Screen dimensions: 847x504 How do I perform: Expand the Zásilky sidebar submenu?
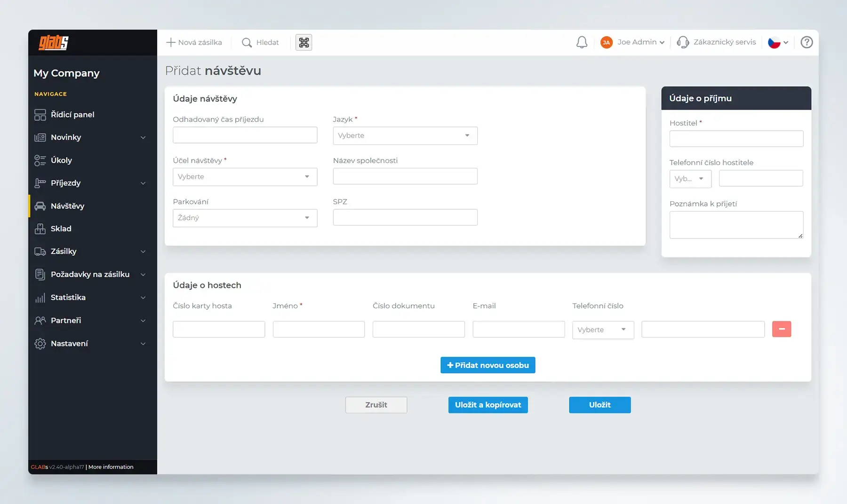[x=143, y=252]
